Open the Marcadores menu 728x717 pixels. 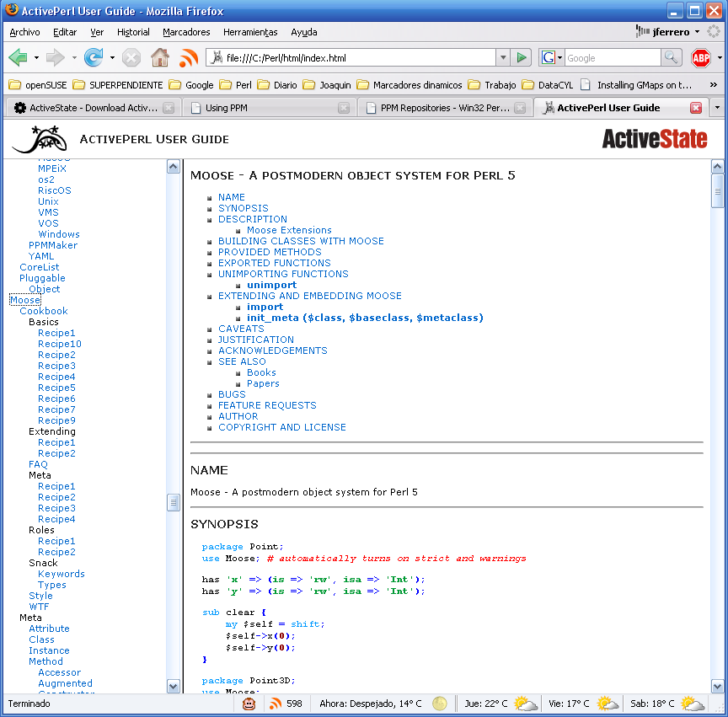pos(186,32)
